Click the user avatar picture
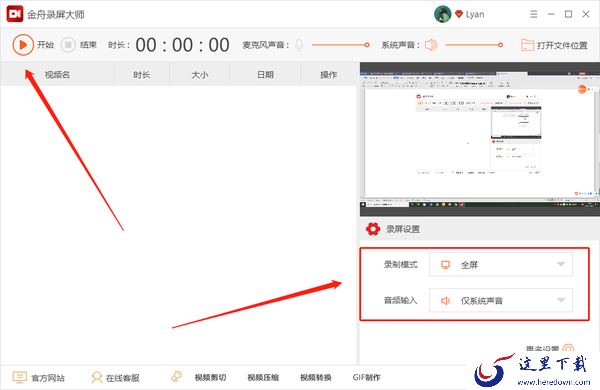 [x=443, y=14]
